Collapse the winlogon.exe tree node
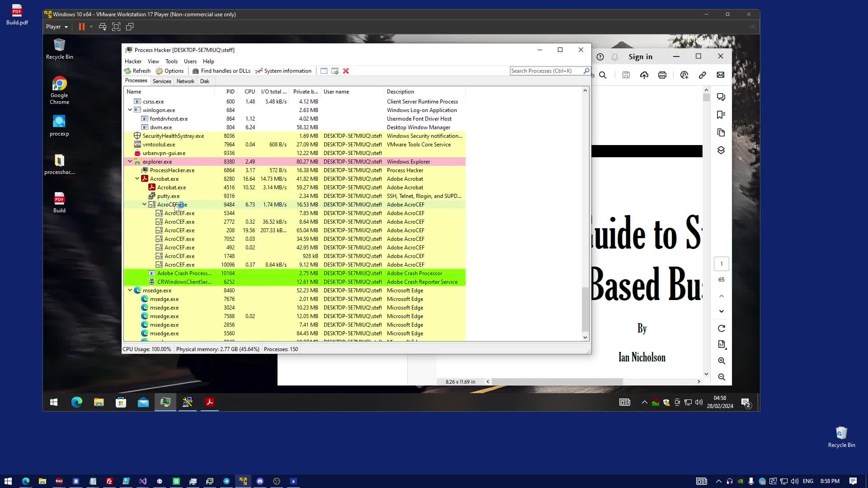The width and height of the screenshot is (868, 488). (130, 110)
